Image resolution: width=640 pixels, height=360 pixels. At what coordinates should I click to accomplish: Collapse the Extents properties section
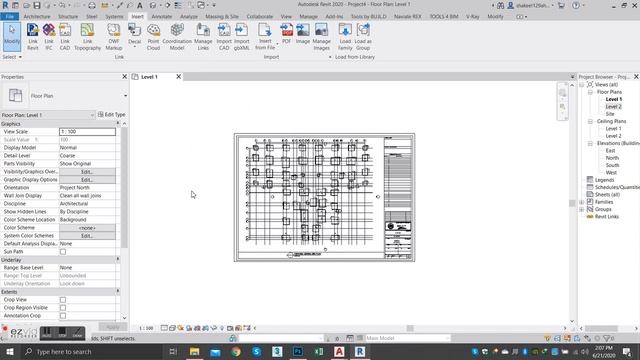point(118,291)
